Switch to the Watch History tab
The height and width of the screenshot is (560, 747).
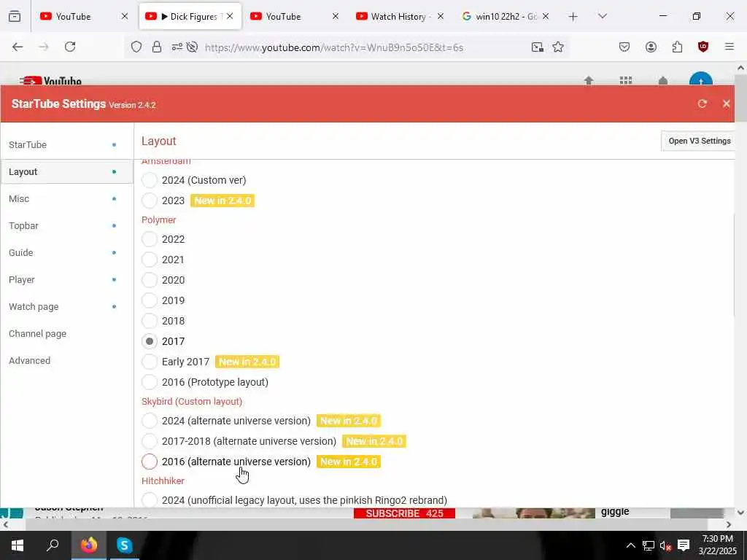pyautogui.click(x=399, y=17)
